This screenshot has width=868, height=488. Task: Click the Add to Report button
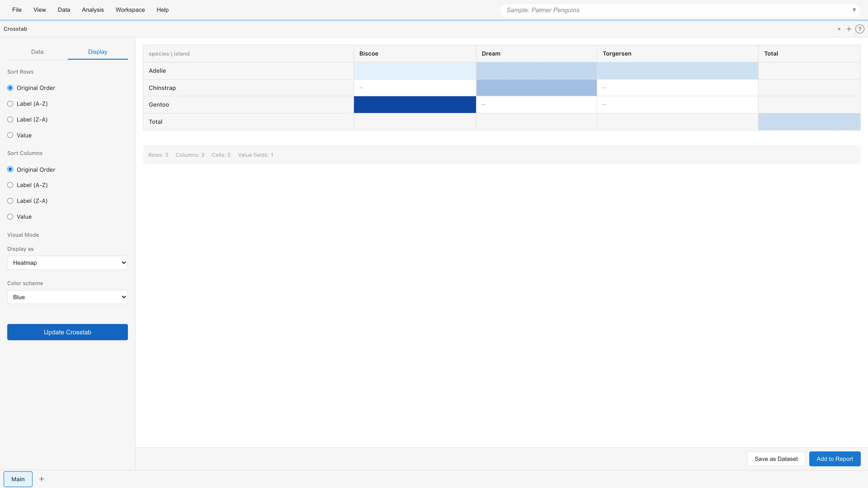[x=834, y=459]
